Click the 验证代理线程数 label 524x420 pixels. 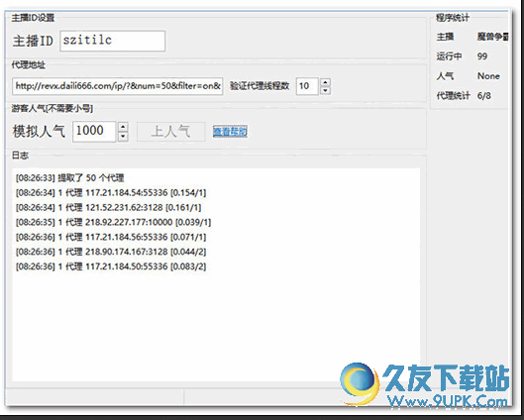tap(260, 86)
